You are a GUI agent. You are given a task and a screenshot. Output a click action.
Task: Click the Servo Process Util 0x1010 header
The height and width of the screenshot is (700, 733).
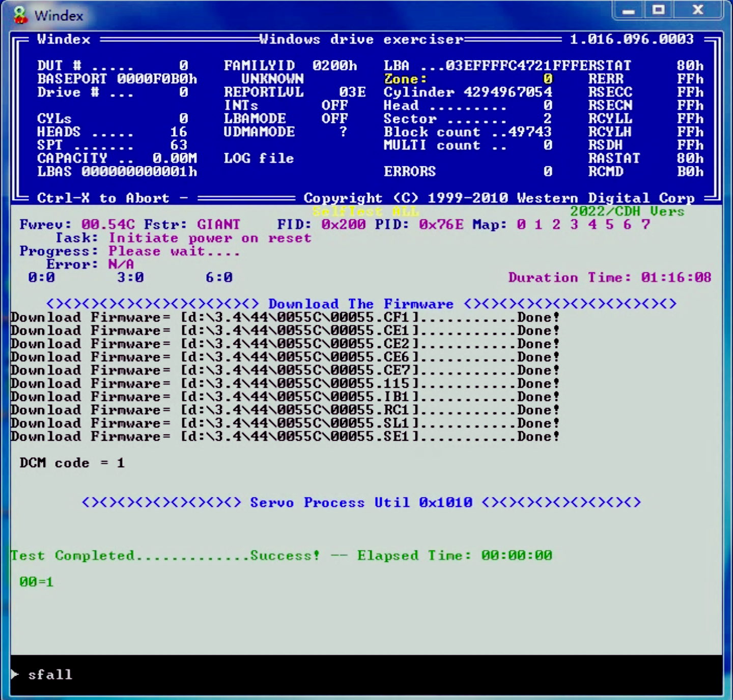coord(361,502)
